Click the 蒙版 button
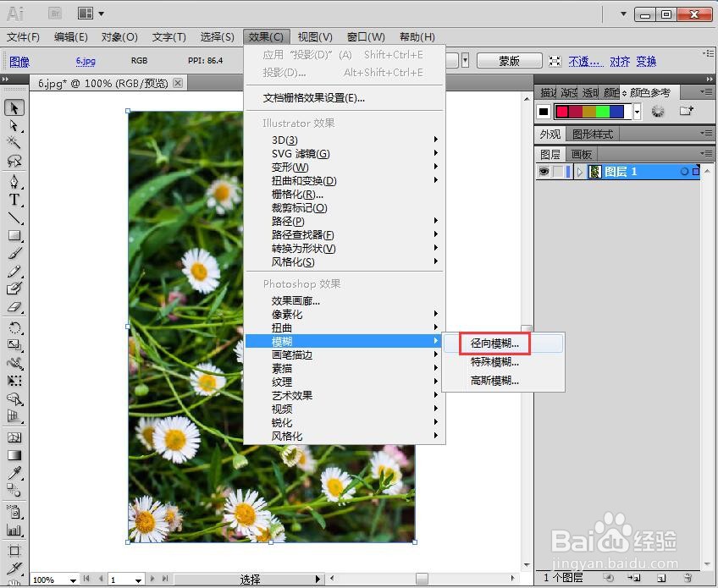The width and height of the screenshot is (718, 588). (509, 61)
